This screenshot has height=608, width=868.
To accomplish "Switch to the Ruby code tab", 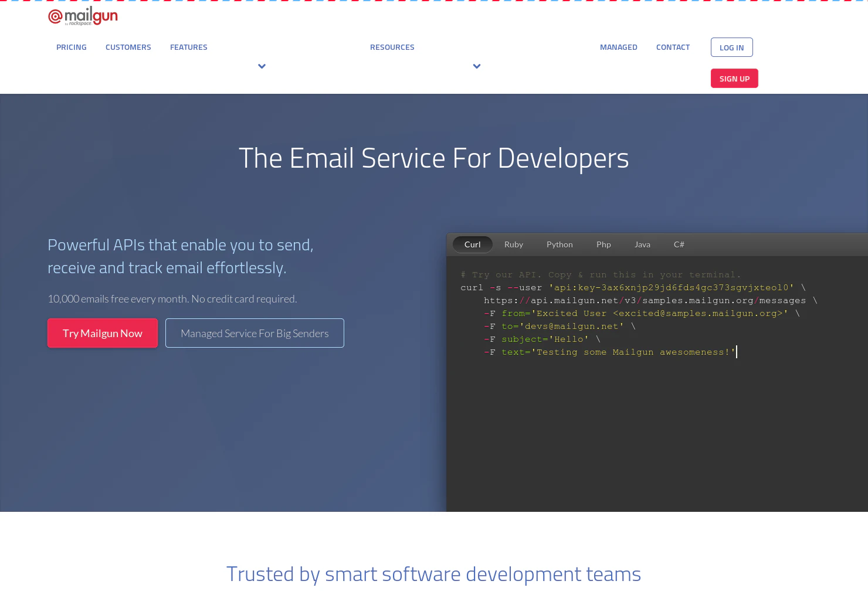I will pos(514,244).
